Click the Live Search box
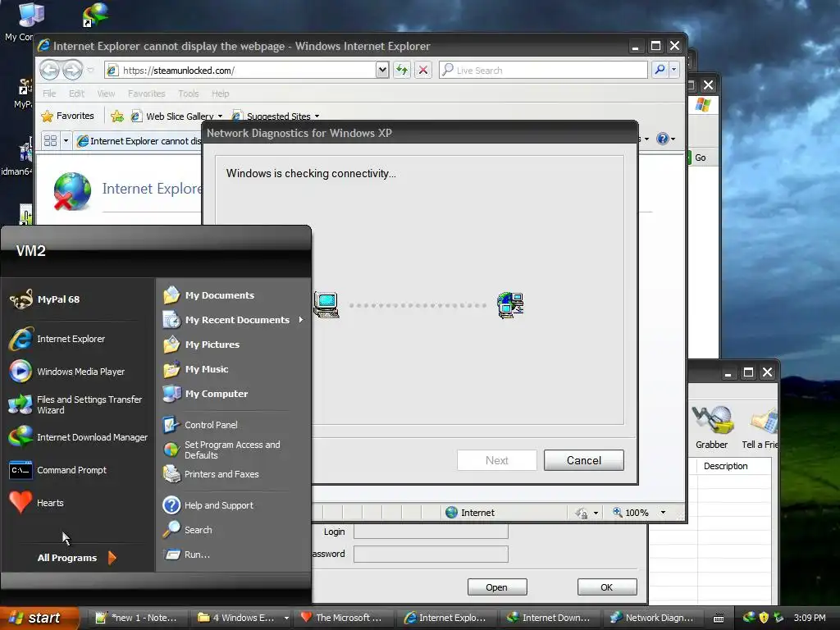 pos(543,71)
